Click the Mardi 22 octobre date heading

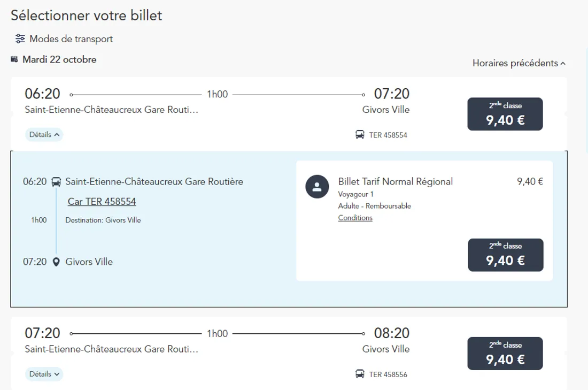[x=59, y=59]
